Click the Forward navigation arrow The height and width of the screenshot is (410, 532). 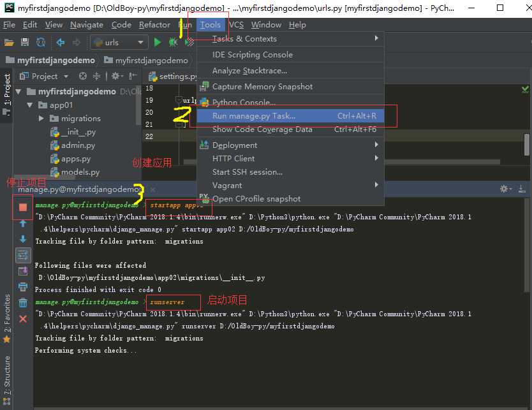(77, 42)
